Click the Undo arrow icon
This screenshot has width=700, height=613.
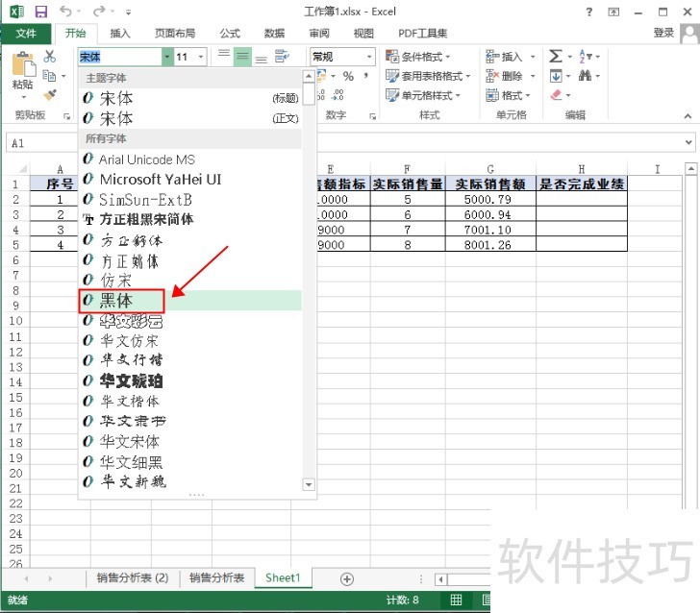coord(65,11)
